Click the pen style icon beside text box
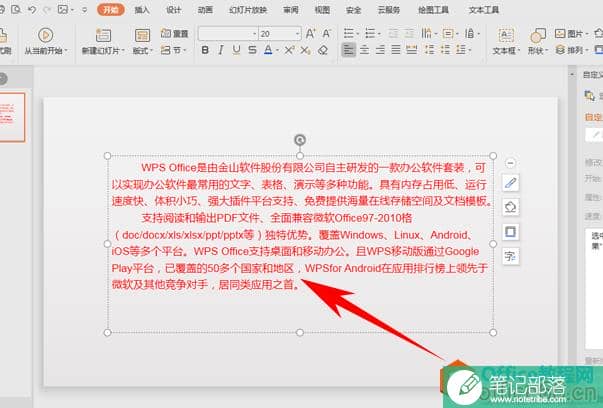Viewport: 603px width, 408px height. click(510, 183)
